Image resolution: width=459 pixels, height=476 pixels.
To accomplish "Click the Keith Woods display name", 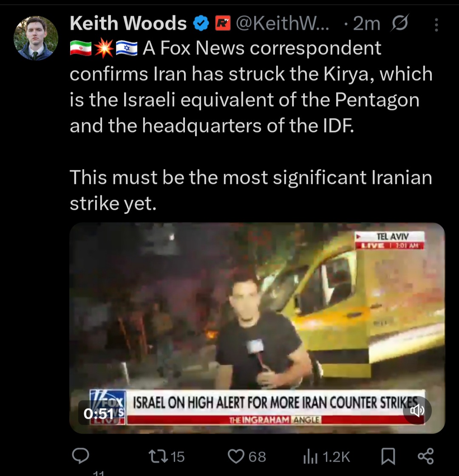I will pyautogui.click(x=128, y=23).
